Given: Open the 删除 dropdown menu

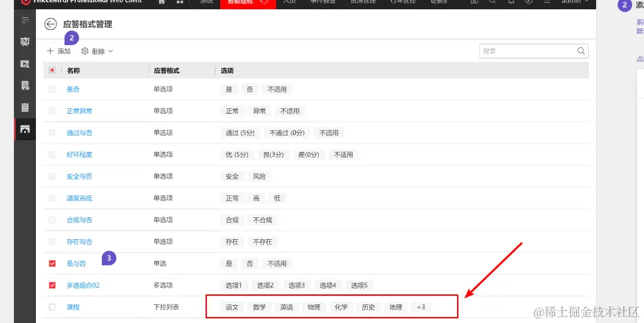Looking at the screenshot, I should tap(97, 51).
